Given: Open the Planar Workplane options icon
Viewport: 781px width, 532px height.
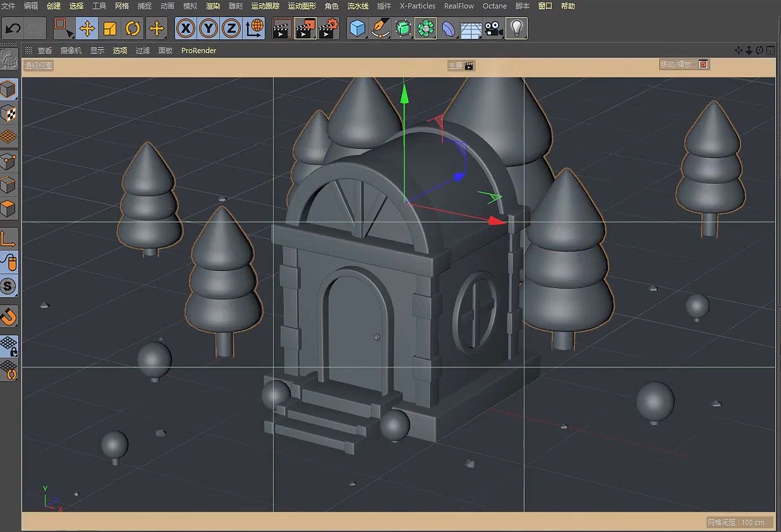Looking at the screenshot, I should click(9, 370).
